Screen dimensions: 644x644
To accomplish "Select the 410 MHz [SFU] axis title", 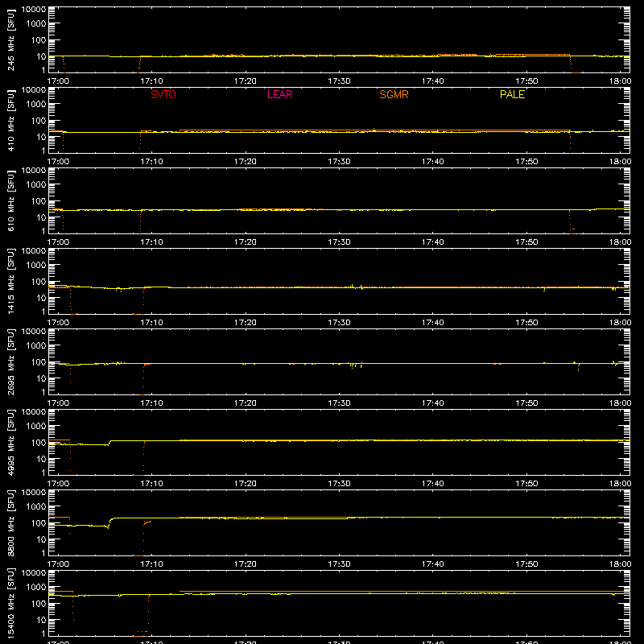I will click(x=10, y=121).
